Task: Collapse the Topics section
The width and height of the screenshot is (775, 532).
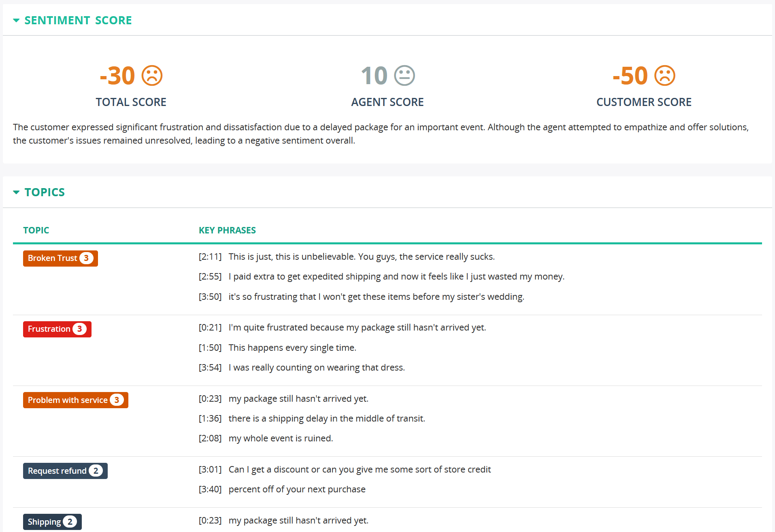Action: [x=16, y=192]
